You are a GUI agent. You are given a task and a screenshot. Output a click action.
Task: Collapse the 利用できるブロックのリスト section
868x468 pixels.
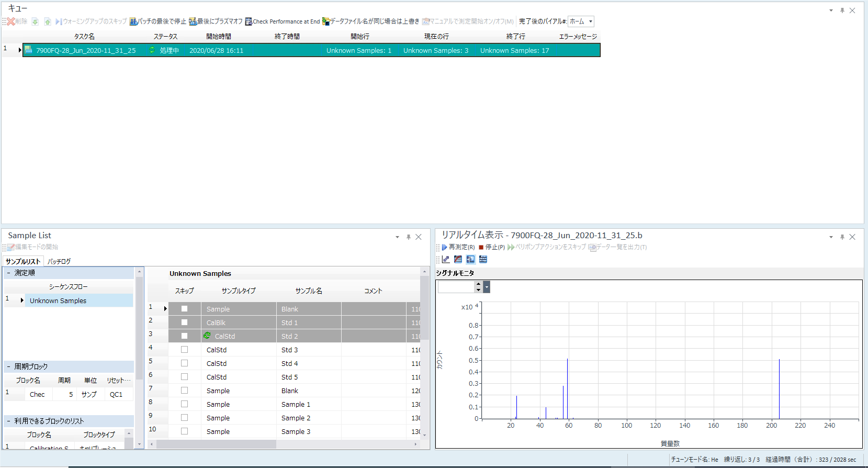pos(9,421)
